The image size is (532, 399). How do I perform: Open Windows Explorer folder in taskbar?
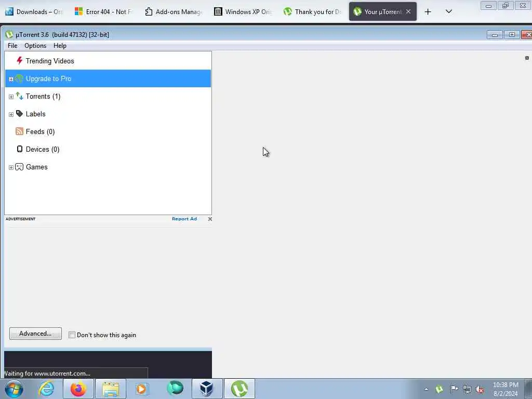coord(111,389)
